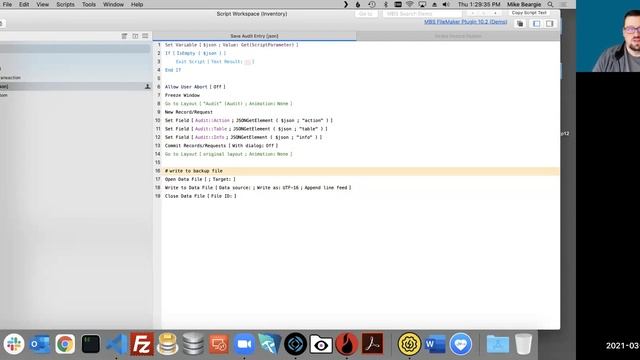640x360 pixels.
Task: Switch to the dimmed second script tab
Action: point(458,36)
